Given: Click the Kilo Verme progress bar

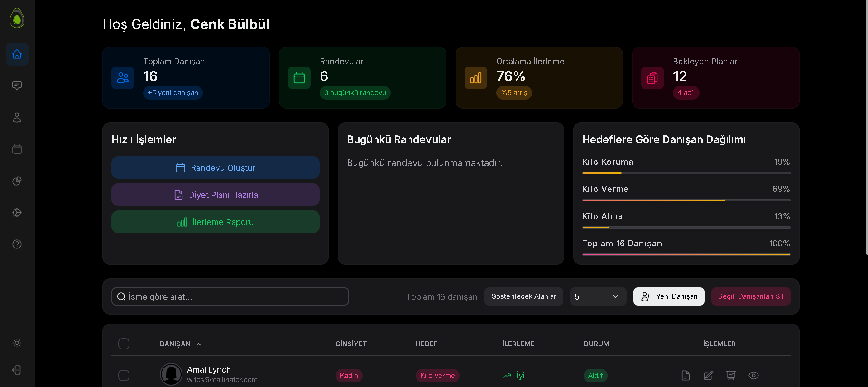Looking at the screenshot, I should click(x=686, y=200).
